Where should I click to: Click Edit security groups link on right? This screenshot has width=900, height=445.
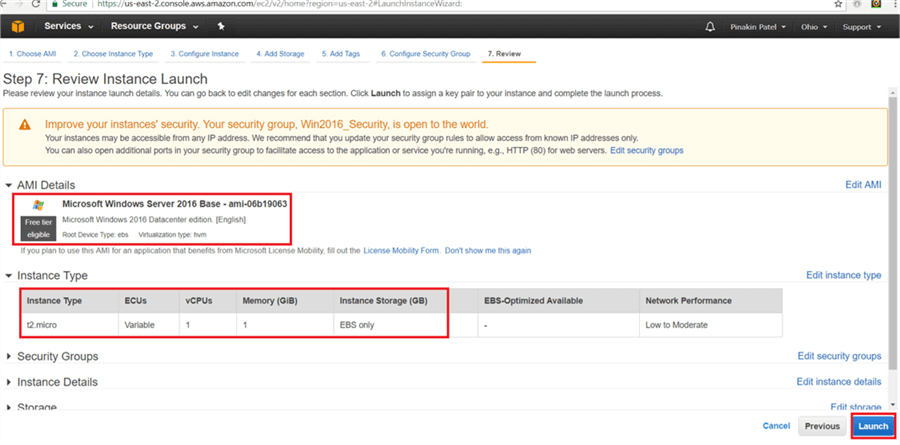click(839, 356)
